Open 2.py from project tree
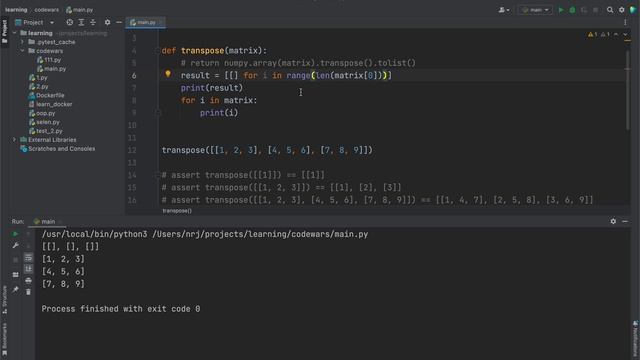The width and height of the screenshot is (640, 360). coord(39,87)
